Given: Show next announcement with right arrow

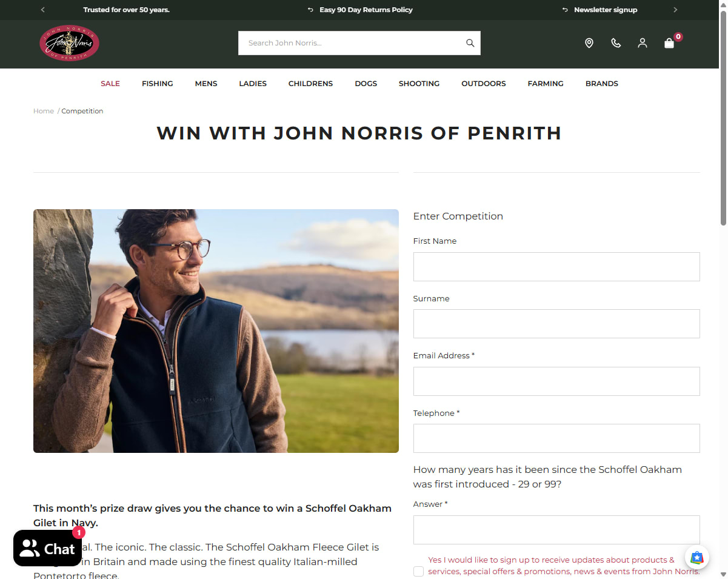Looking at the screenshot, I should (675, 10).
